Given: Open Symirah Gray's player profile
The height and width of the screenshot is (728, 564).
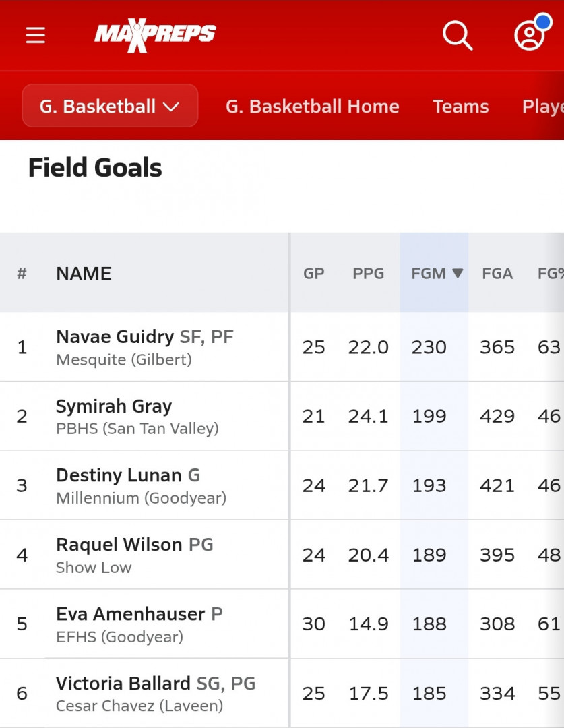Looking at the screenshot, I should (114, 406).
